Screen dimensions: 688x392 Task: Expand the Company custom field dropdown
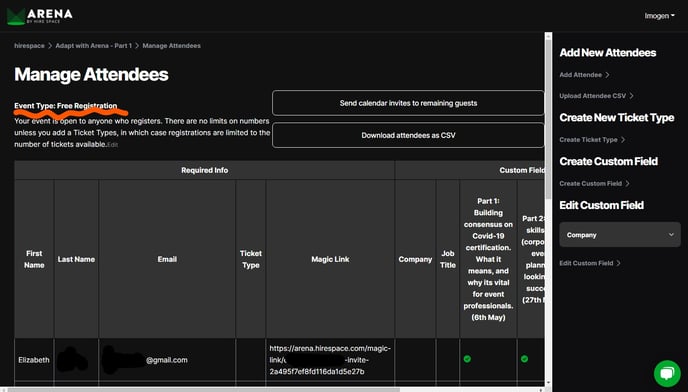tap(620, 235)
